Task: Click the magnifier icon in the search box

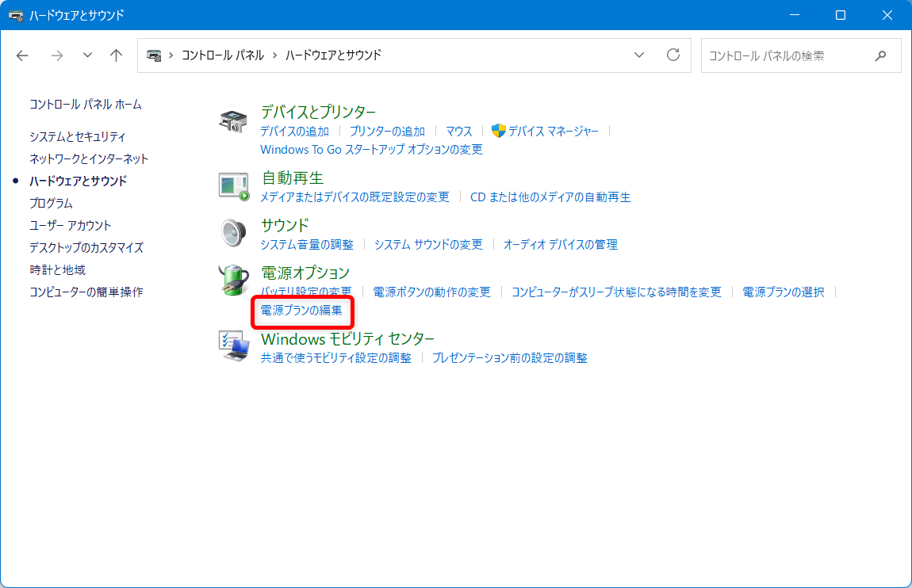Action: 880,56
